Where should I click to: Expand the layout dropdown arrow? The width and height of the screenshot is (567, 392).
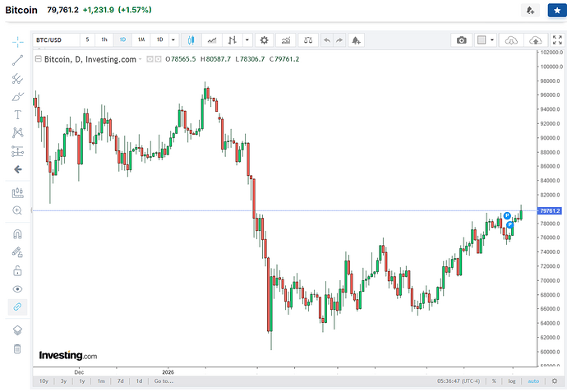[x=492, y=39]
